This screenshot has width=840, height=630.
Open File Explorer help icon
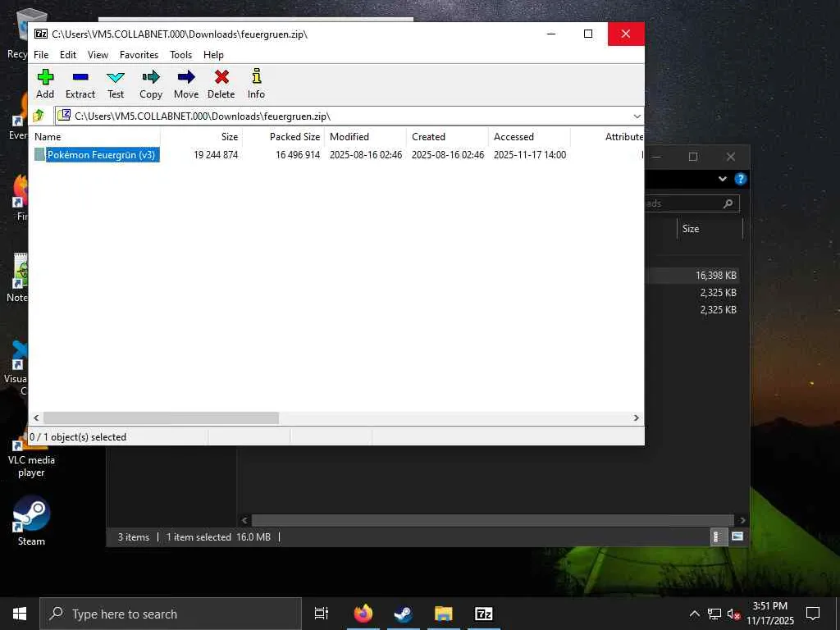point(741,179)
